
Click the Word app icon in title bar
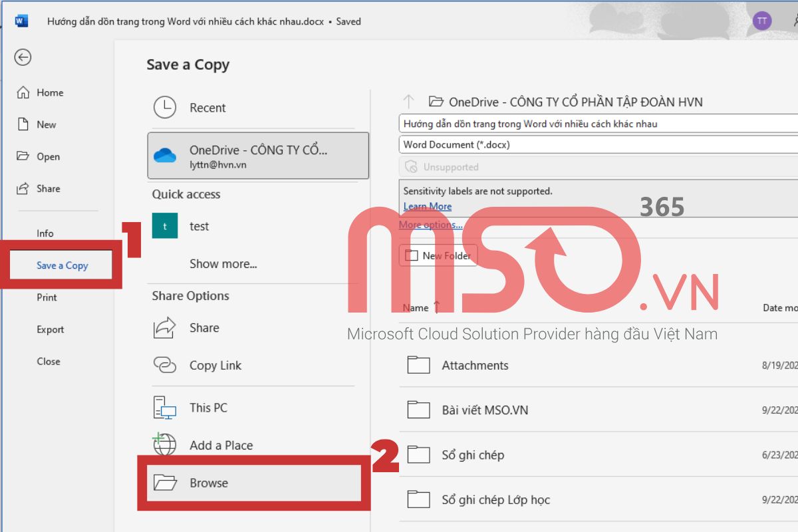pos(21,21)
